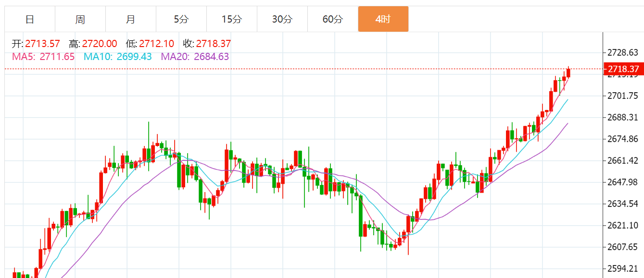Click the red current price tag 2718.37

pos(623,69)
